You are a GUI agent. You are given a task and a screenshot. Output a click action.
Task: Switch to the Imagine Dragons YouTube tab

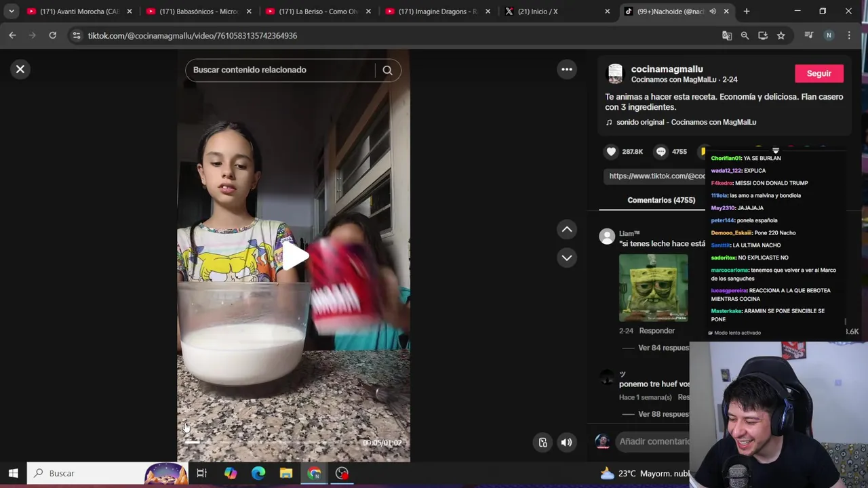click(438, 12)
